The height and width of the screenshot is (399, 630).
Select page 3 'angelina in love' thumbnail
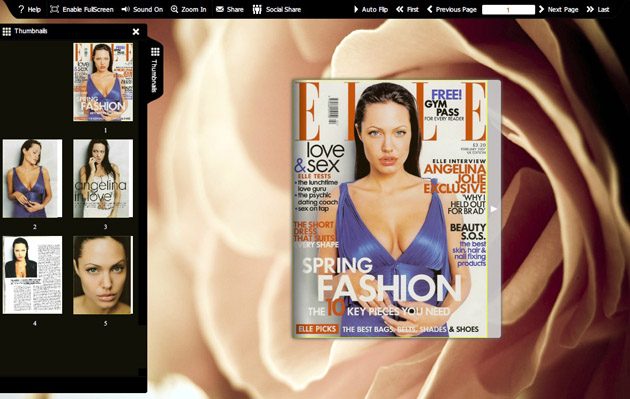click(x=103, y=178)
